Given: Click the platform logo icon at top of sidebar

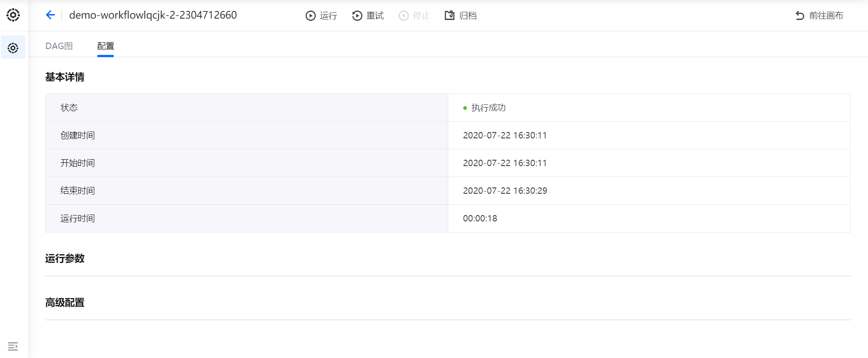Looking at the screenshot, I should coord(13,15).
